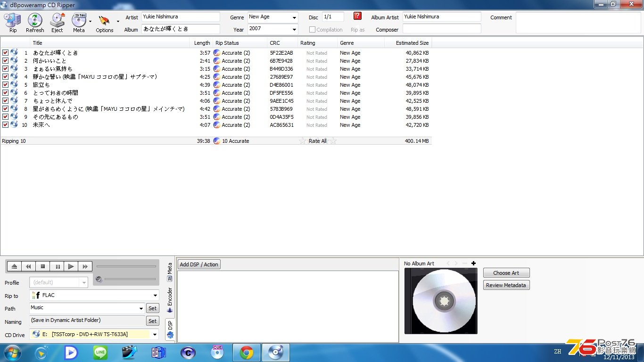Image resolution: width=644 pixels, height=362 pixels.
Task: Uncheck track 9 その先にあるもの checkbox
Action: (5, 117)
